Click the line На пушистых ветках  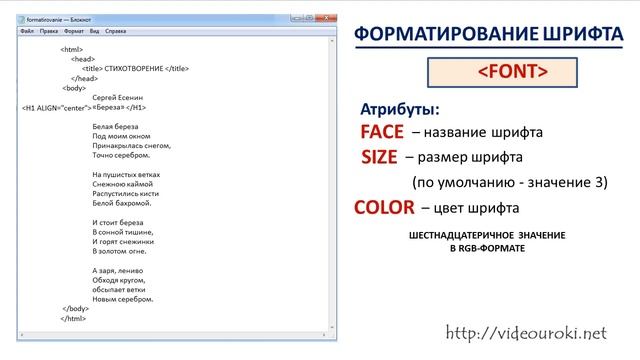click(126, 175)
